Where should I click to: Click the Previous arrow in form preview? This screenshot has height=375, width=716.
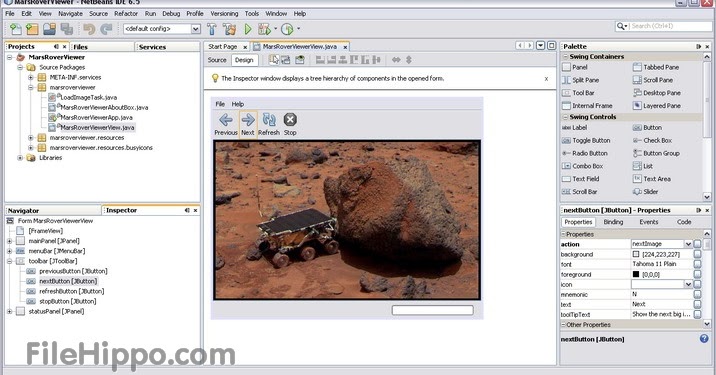pyautogui.click(x=226, y=124)
